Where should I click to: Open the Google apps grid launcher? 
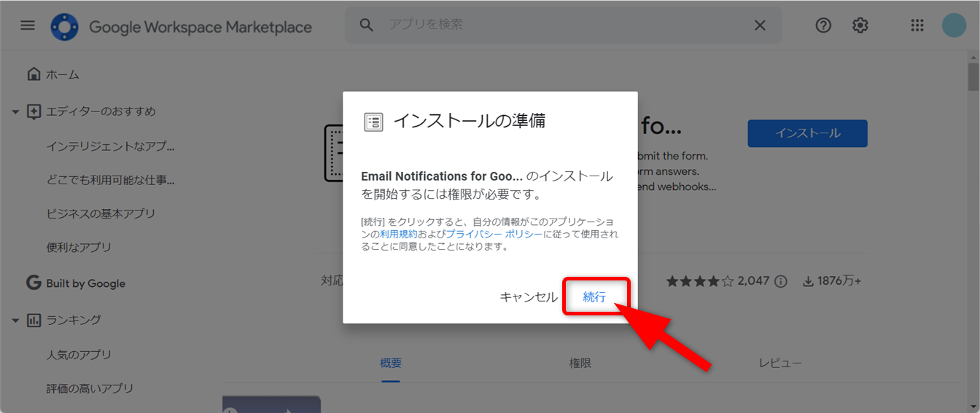point(917,25)
